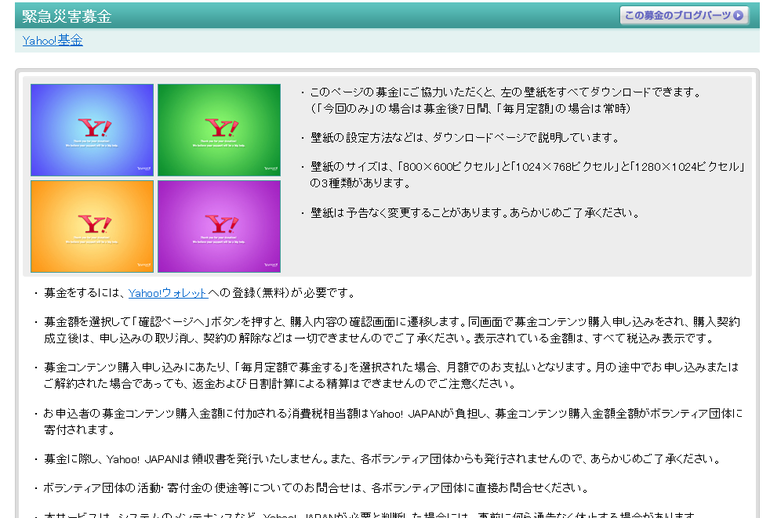770x518 pixels.
Task: Click the note 壁紙は予告なく変更することがあります
Action: point(475,213)
